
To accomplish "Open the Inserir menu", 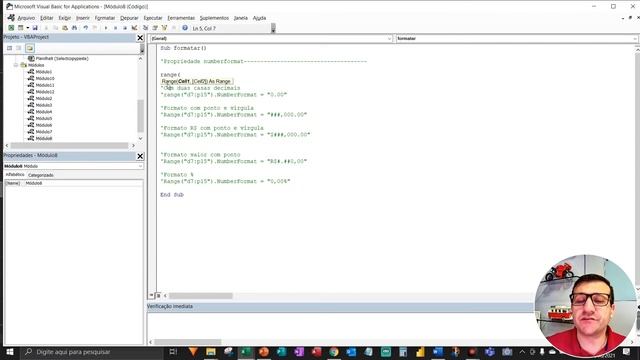I will point(83,18).
